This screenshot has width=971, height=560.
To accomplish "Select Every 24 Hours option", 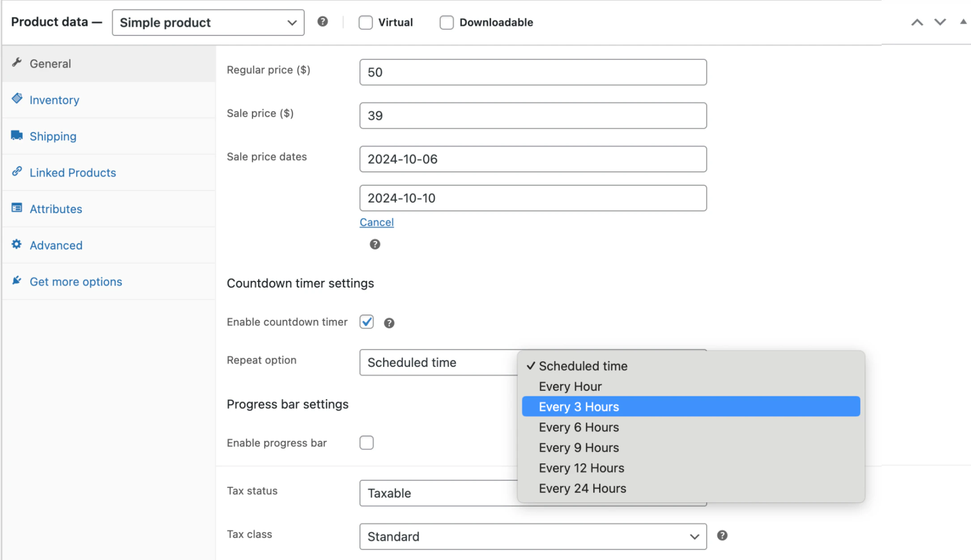I will (691, 488).
